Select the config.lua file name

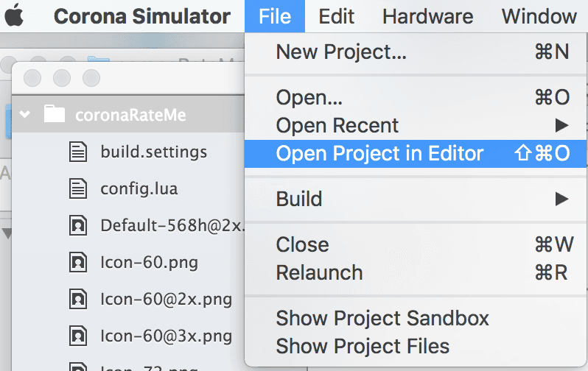pos(139,188)
